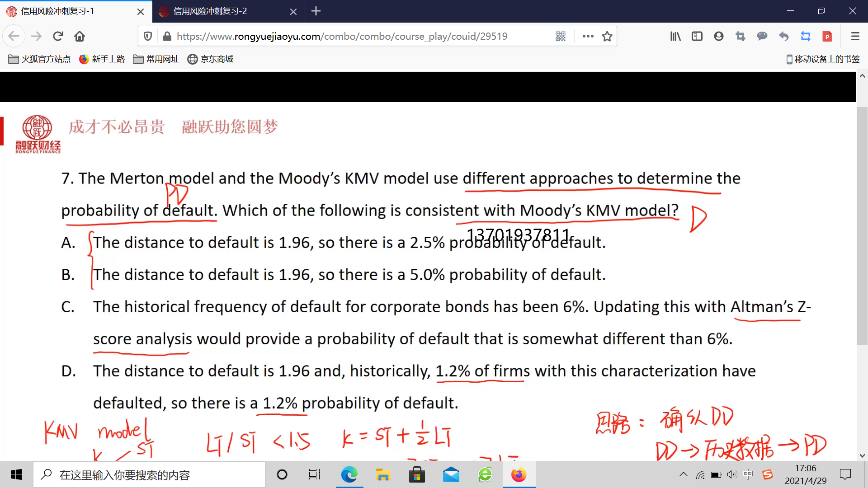Viewport: 868px width, 488px height.
Task: View site security padlock details
Action: click(167, 36)
